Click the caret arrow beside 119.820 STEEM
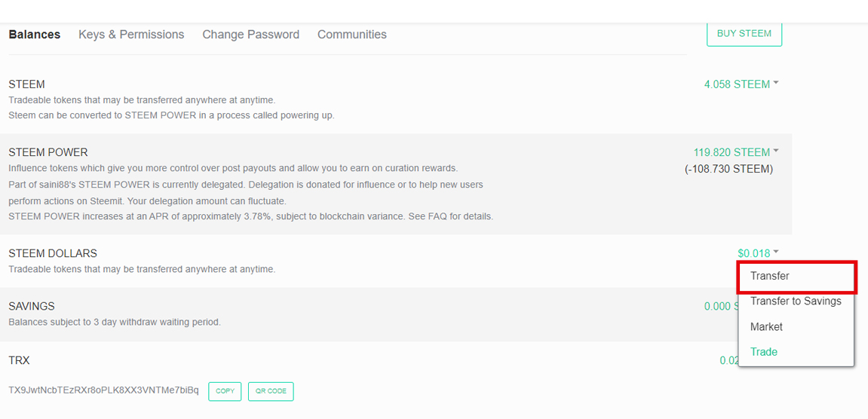This screenshot has height=419, width=868. click(x=776, y=151)
